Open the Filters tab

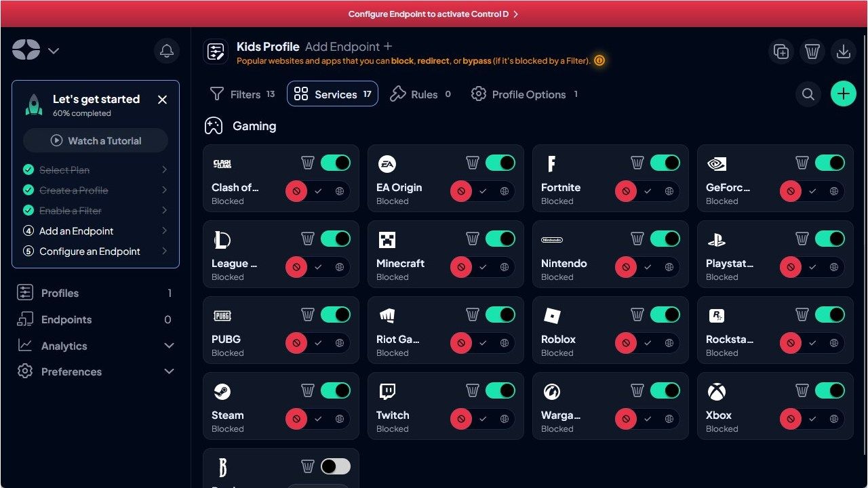click(242, 94)
